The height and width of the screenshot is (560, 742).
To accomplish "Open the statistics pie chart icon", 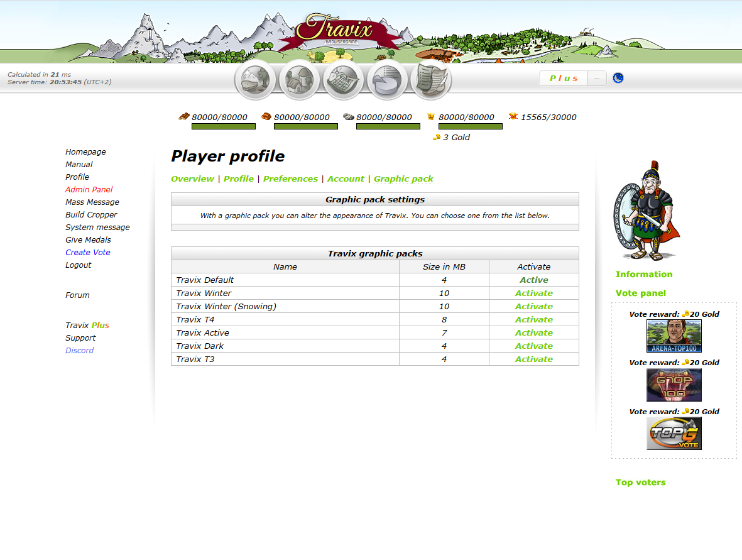I will (x=387, y=80).
